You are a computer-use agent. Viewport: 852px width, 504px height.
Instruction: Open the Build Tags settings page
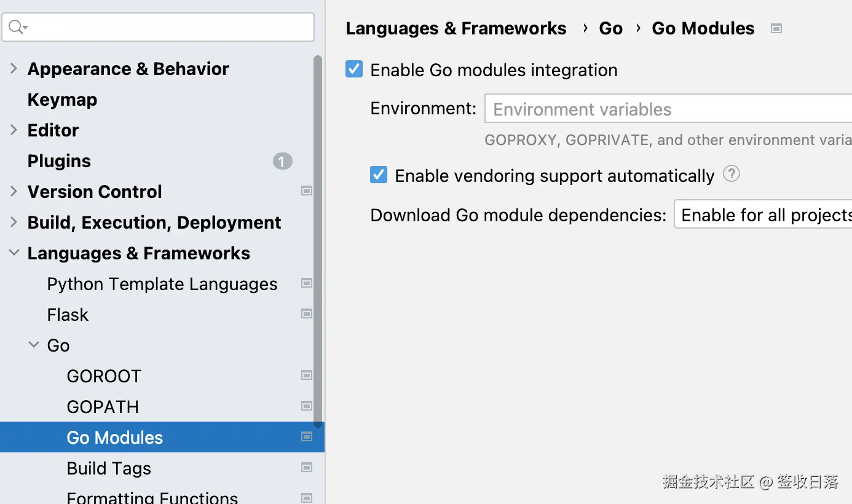(109, 468)
